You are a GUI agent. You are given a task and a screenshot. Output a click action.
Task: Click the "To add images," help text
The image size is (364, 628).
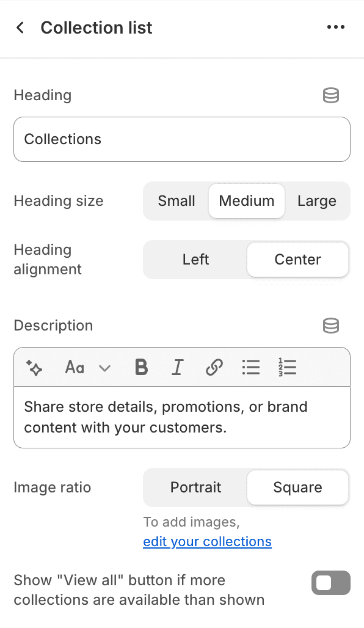(191, 522)
